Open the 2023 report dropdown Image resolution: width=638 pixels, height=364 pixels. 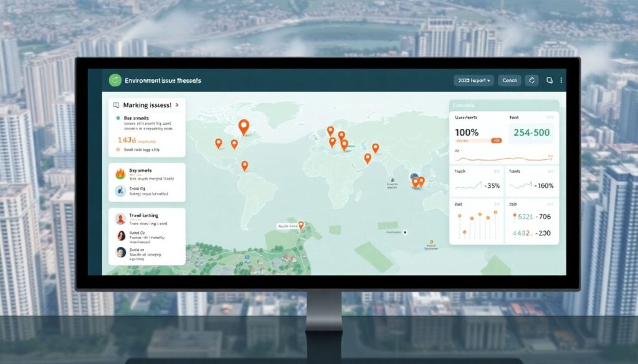(x=474, y=80)
